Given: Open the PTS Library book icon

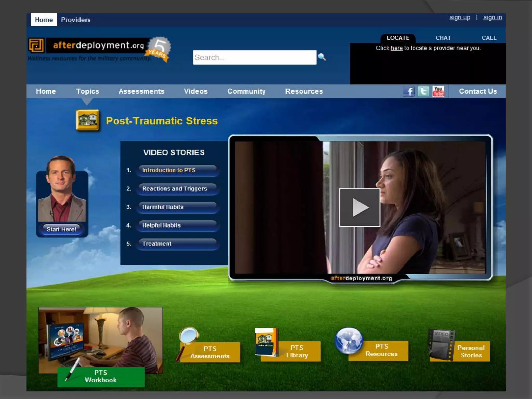Looking at the screenshot, I should click(266, 342).
